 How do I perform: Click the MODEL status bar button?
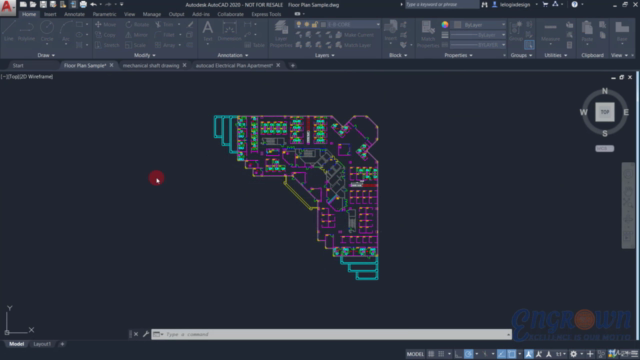415,354
